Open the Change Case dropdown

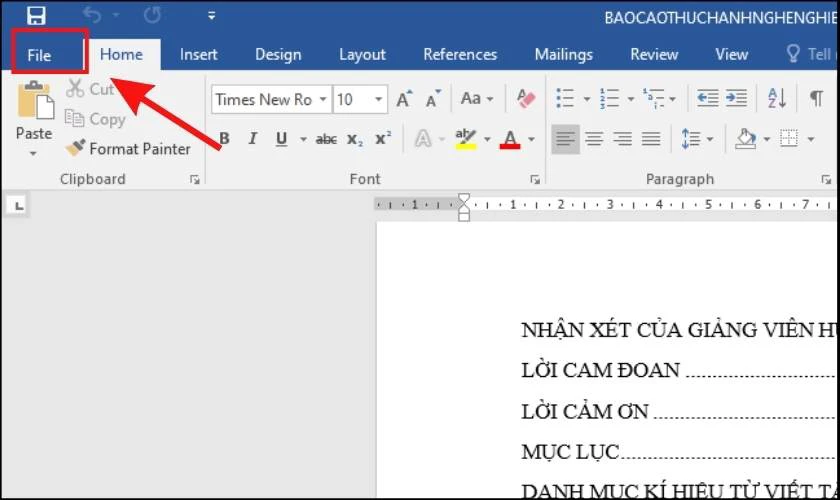pos(477,99)
